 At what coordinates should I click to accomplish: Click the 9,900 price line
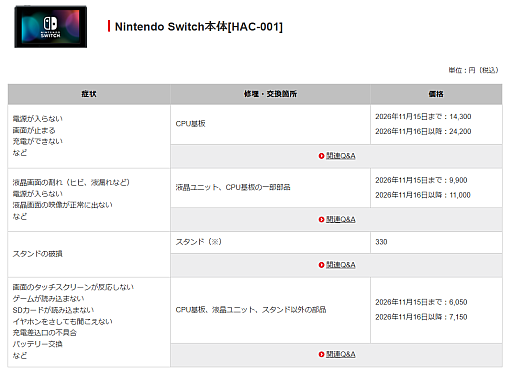[421, 180]
